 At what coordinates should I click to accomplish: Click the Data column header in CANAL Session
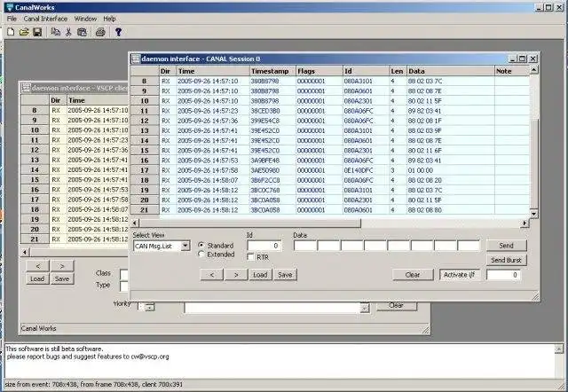451,71
